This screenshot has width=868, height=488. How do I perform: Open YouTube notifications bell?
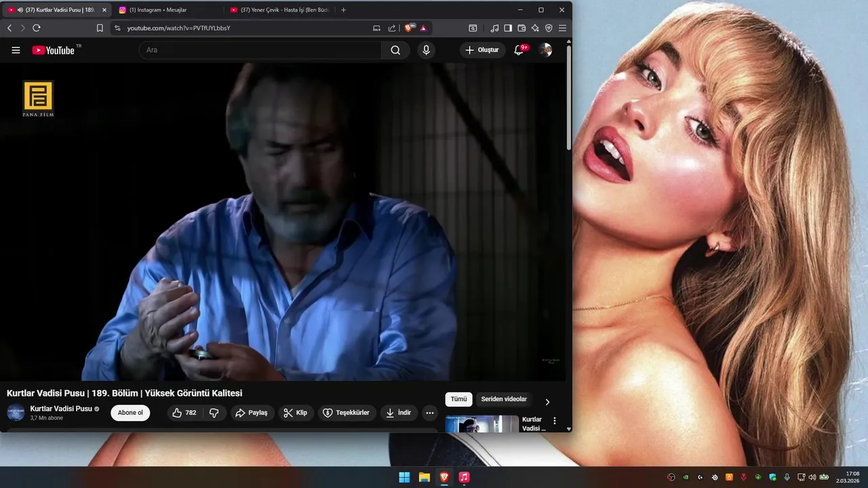(x=519, y=50)
